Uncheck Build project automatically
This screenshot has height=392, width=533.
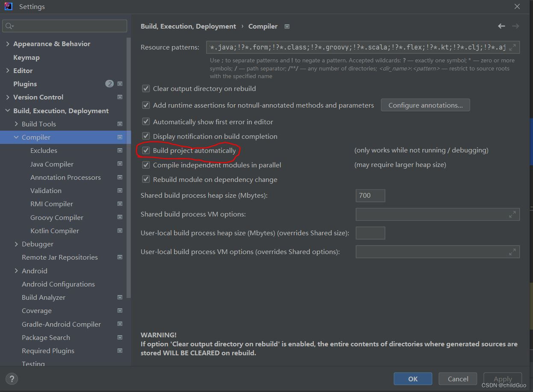[x=146, y=151]
